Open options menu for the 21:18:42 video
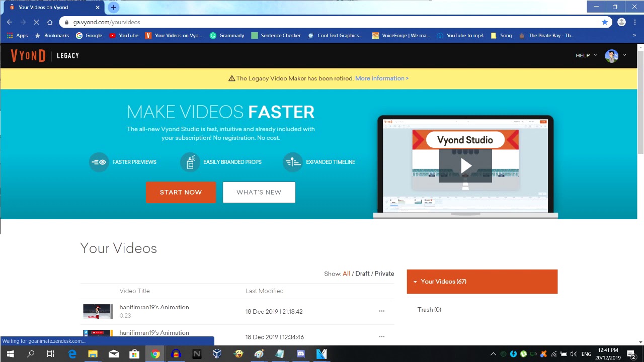 [382, 311]
